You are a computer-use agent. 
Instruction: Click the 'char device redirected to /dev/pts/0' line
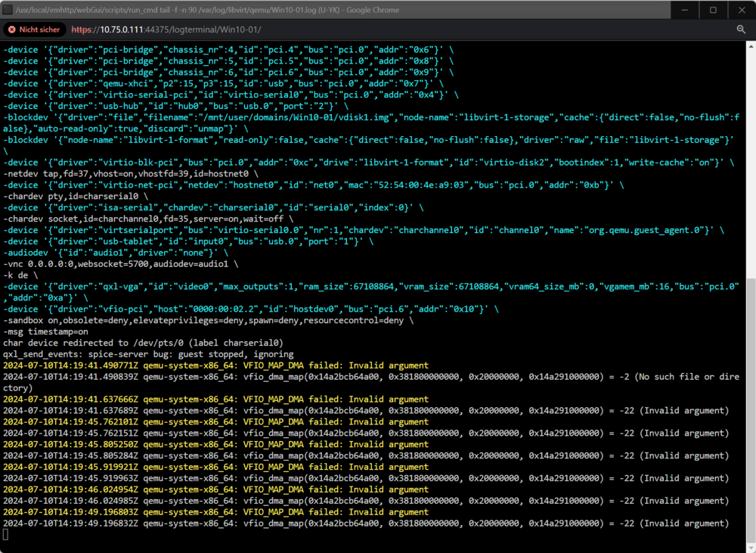click(x=143, y=343)
